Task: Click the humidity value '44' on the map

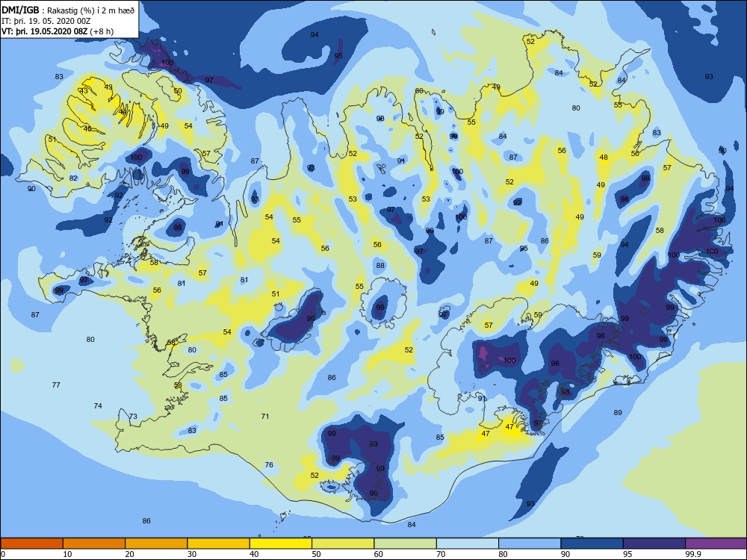Action: (123, 112)
